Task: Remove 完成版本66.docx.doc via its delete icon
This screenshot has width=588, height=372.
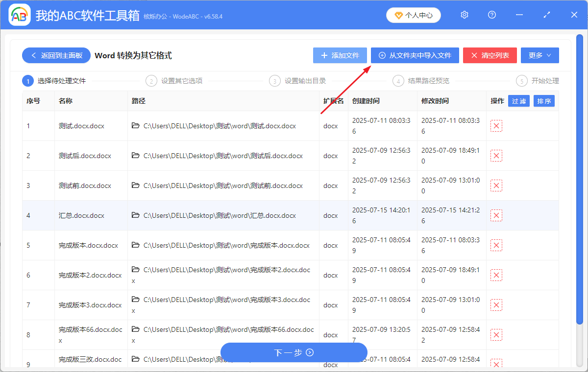Action: click(x=496, y=334)
